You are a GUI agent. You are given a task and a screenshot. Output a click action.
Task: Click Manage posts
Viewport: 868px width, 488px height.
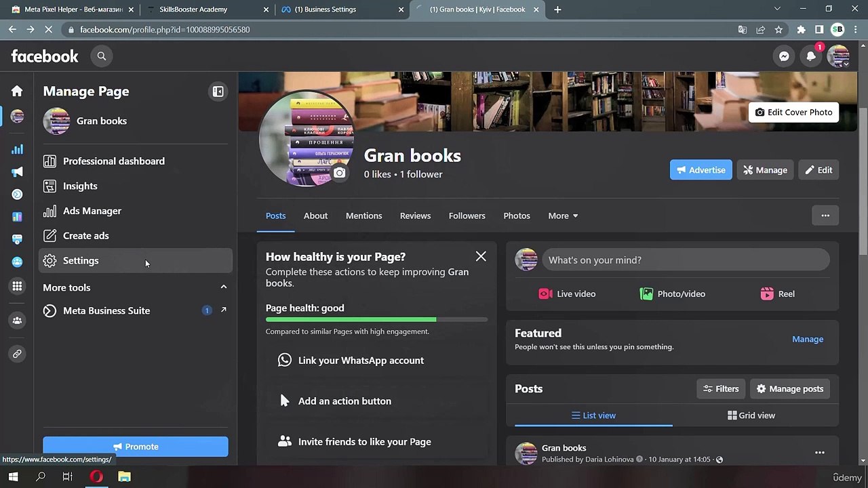click(x=789, y=389)
